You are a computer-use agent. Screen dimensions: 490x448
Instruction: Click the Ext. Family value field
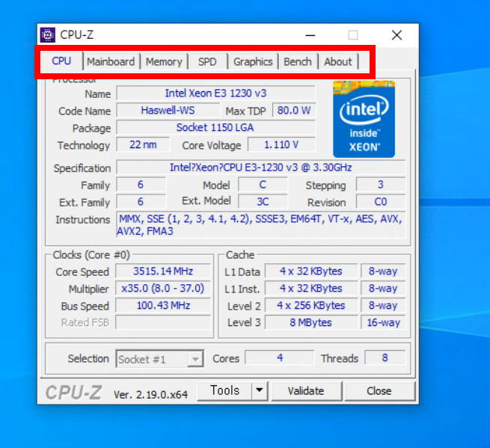141,202
